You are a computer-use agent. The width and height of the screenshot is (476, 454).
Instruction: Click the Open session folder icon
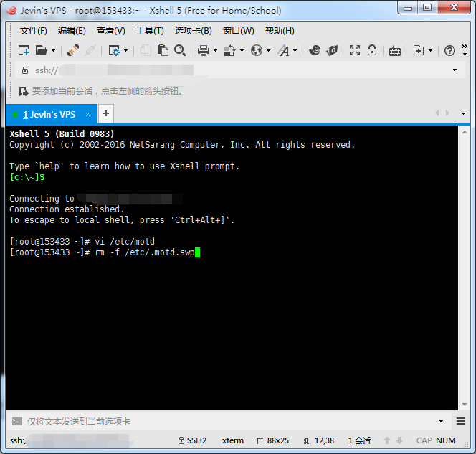coord(42,50)
